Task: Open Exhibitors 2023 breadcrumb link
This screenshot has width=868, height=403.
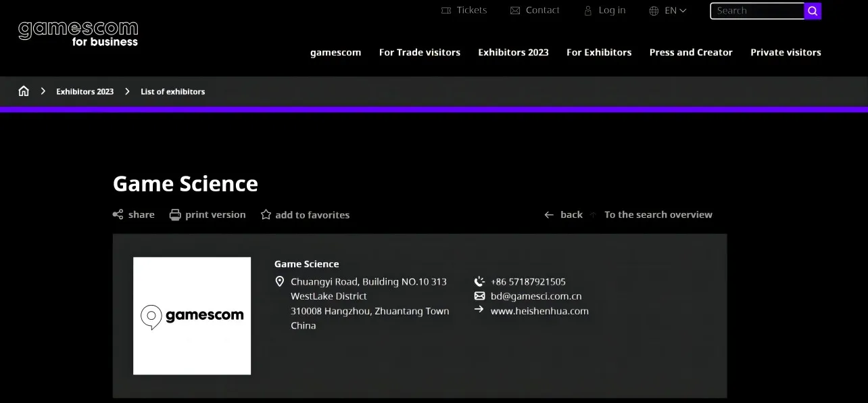Action: [85, 91]
